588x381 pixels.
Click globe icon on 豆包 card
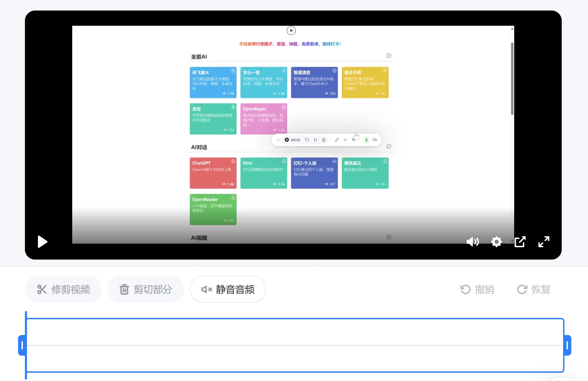[x=233, y=107]
